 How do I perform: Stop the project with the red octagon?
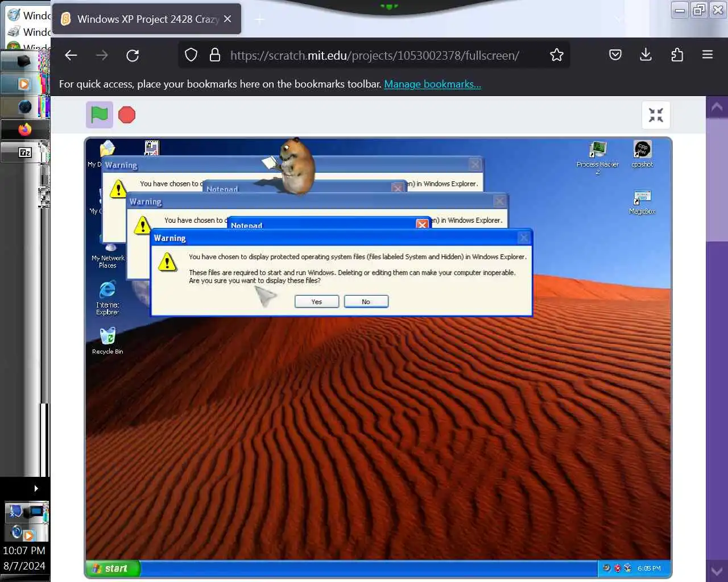127,115
